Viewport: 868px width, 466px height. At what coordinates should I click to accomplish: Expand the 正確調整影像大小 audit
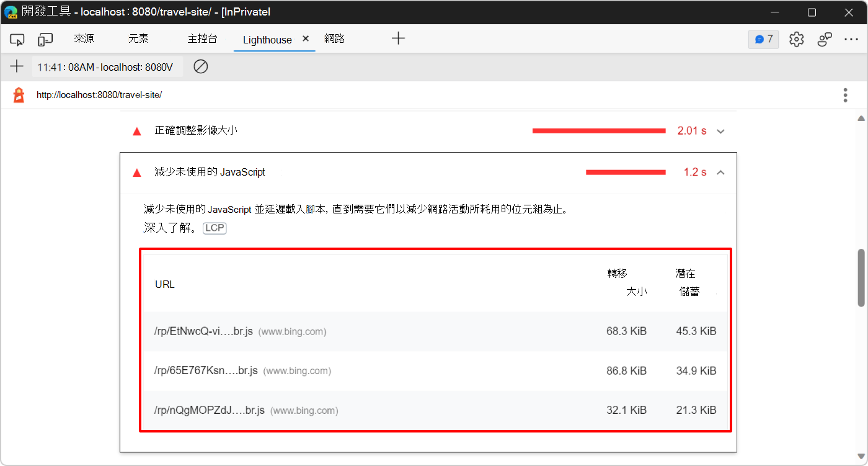(x=720, y=131)
